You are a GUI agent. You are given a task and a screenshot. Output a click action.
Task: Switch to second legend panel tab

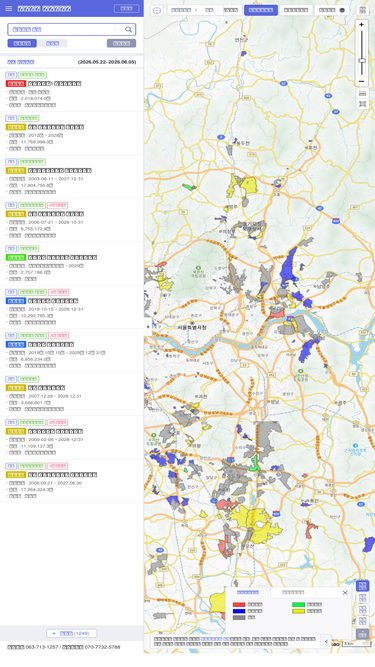click(293, 592)
